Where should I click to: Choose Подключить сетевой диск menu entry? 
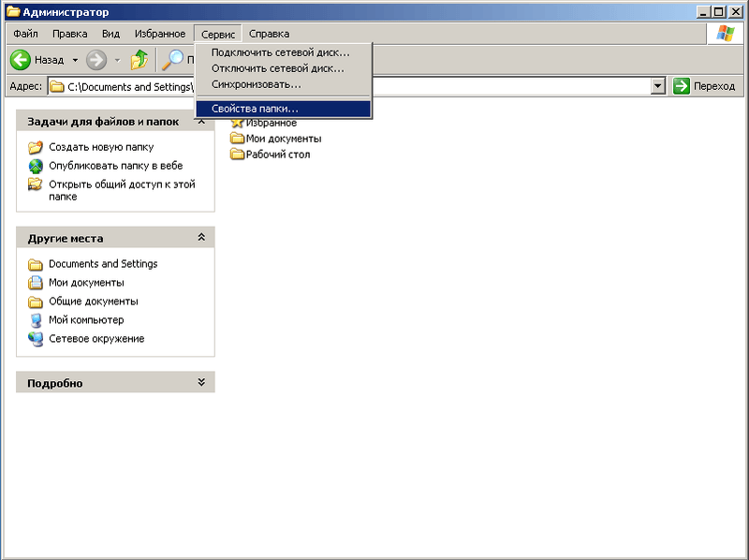point(284,52)
